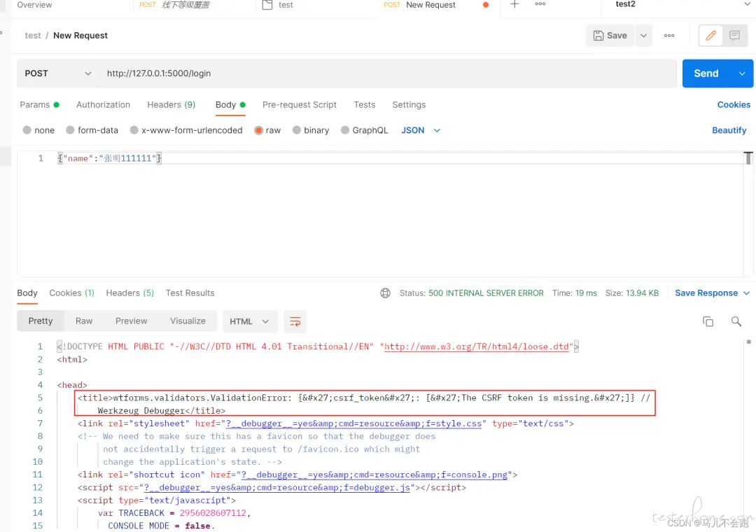Click the request URL input field
756x532 pixels.
pos(385,73)
